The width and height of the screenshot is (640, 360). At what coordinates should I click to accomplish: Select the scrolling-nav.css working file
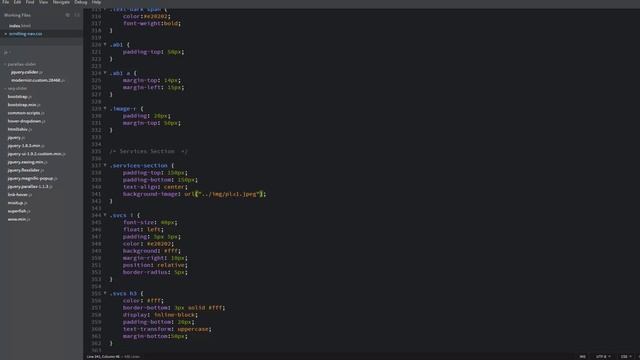(x=25, y=34)
